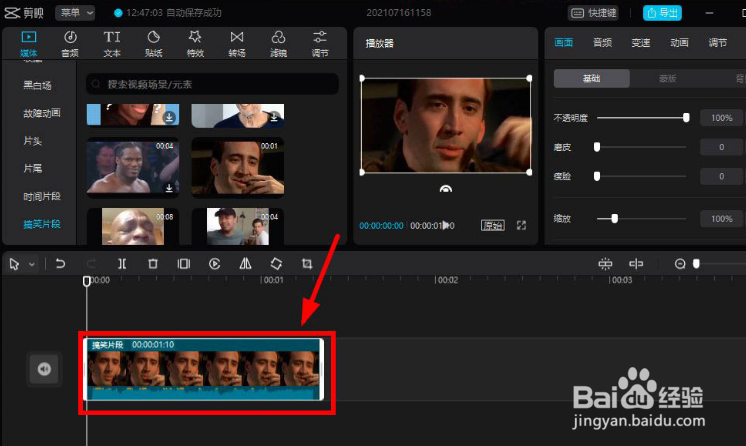Delete the selected clip
Screen dimensions: 746x446
tap(153, 263)
